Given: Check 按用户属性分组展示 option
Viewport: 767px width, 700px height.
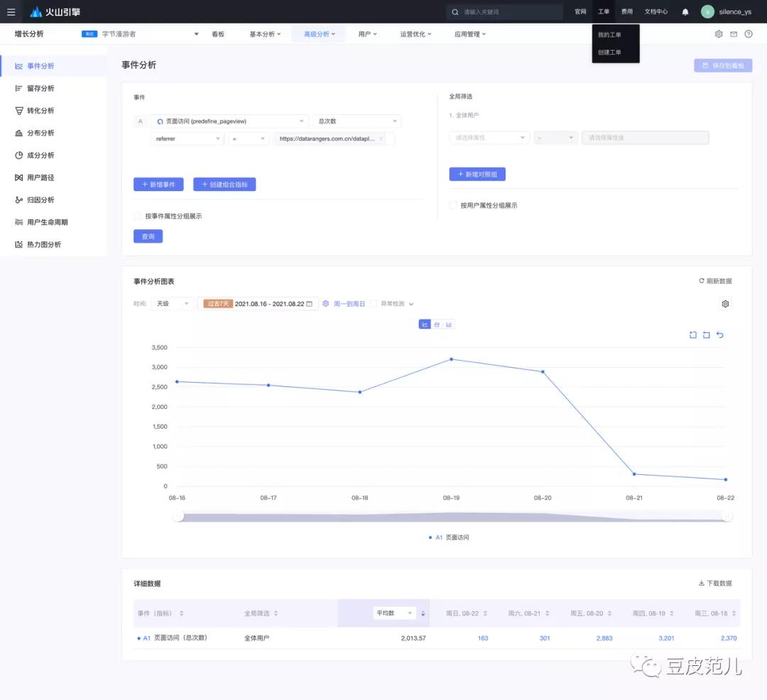Looking at the screenshot, I should [x=453, y=205].
